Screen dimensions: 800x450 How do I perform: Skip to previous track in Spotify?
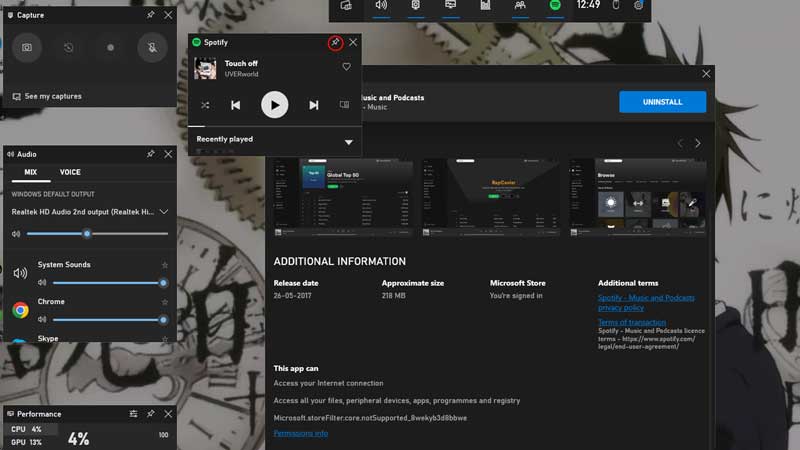coord(235,105)
